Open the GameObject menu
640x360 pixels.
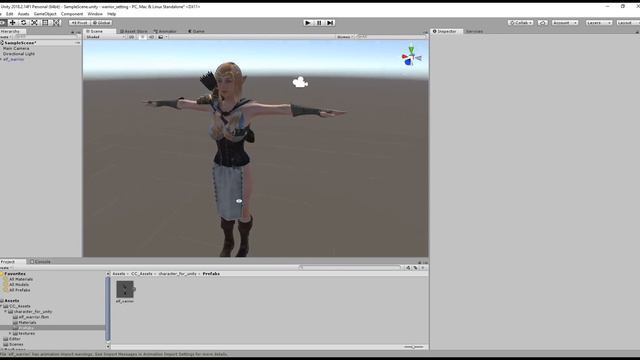[x=45, y=14]
